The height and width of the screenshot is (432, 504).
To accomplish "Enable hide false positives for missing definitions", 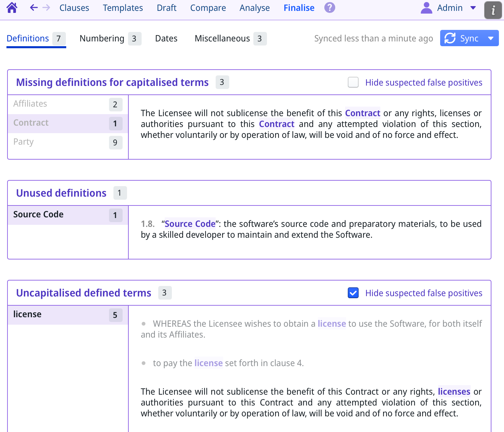I will pos(353,82).
